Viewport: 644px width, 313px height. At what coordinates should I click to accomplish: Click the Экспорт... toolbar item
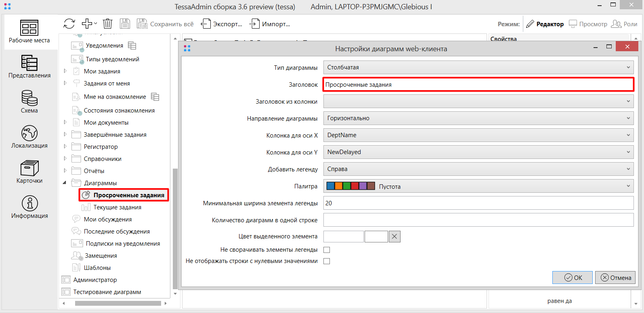(222, 24)
